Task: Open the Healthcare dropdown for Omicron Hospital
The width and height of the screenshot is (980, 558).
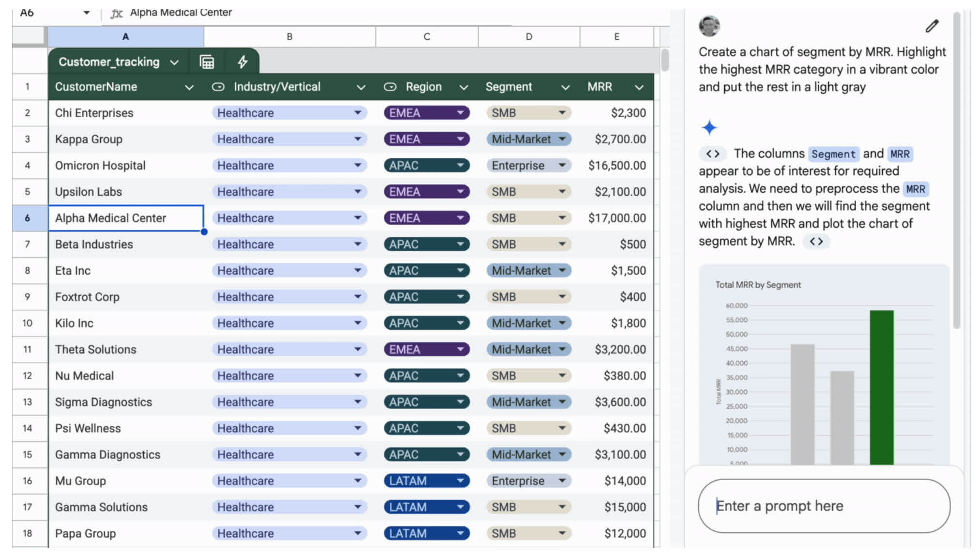Action: point(358,166)
